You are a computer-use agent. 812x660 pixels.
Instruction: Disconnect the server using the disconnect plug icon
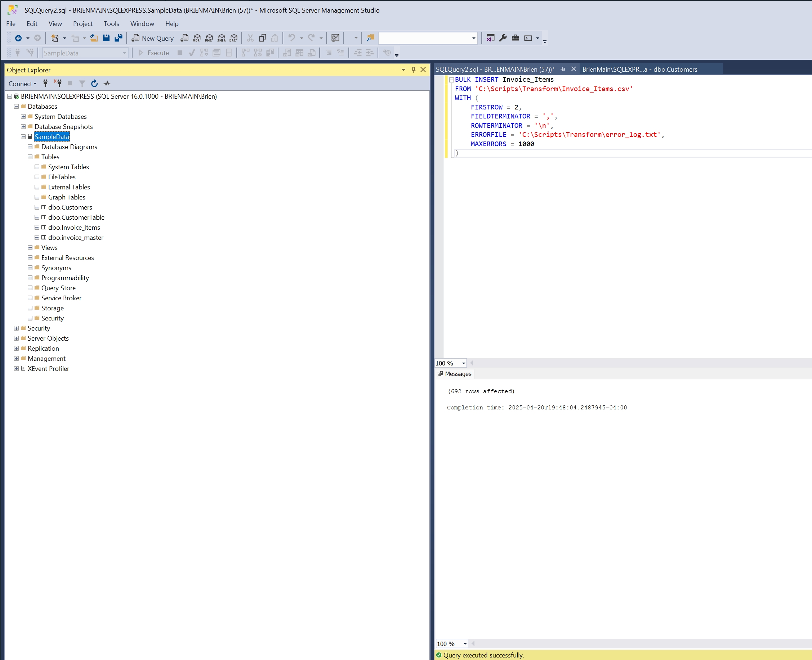click(x=57, y=83)
